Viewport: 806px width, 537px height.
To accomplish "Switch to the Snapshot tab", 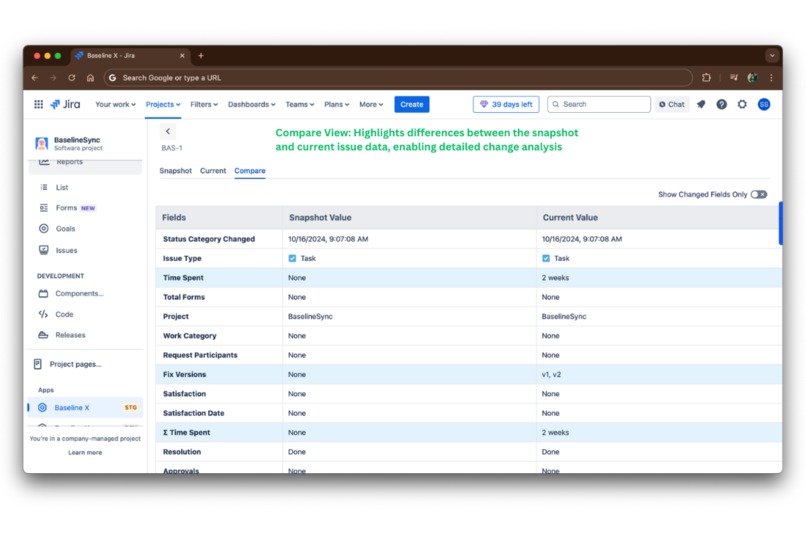I will pyautogui.click(x=175, y=171).
